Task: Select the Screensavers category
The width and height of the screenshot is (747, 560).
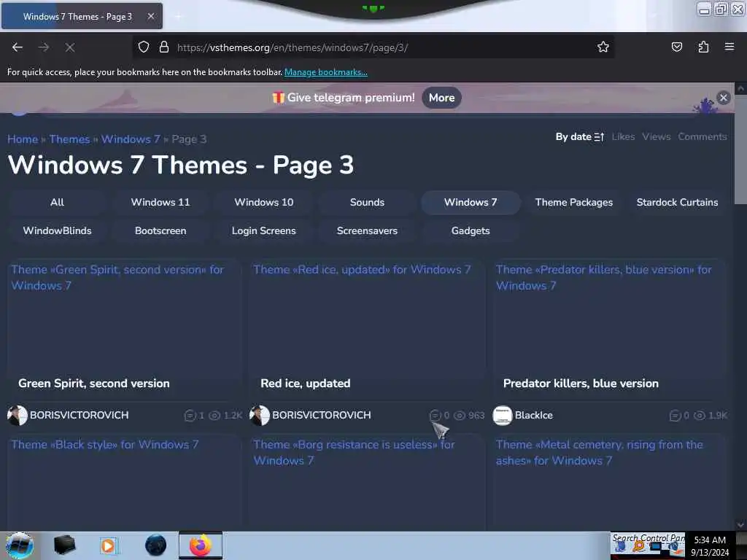Action: [x=368, y=231]
